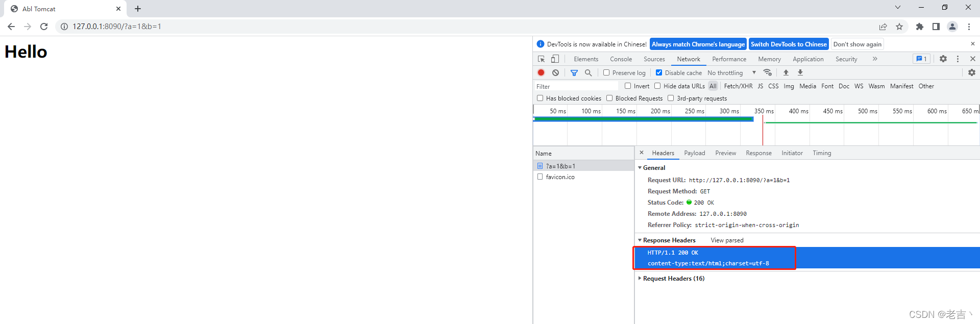Click the network Filter input field
This screenshot has width=980, height=324.
(x=577, y=87)
